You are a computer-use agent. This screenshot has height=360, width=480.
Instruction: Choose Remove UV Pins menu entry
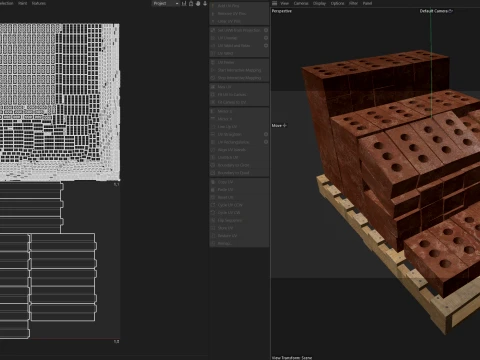pyautogui.click(x=239, y=14)
